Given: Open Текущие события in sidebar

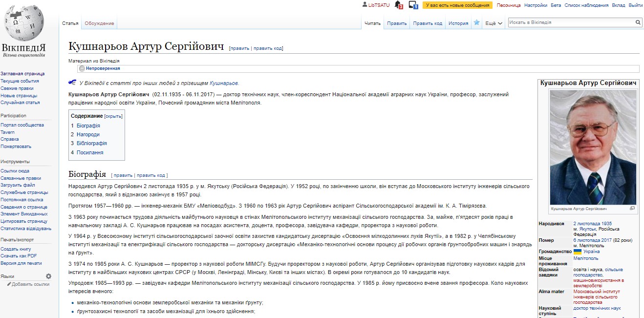Looking at the screenshot, I should click(20, 81).
